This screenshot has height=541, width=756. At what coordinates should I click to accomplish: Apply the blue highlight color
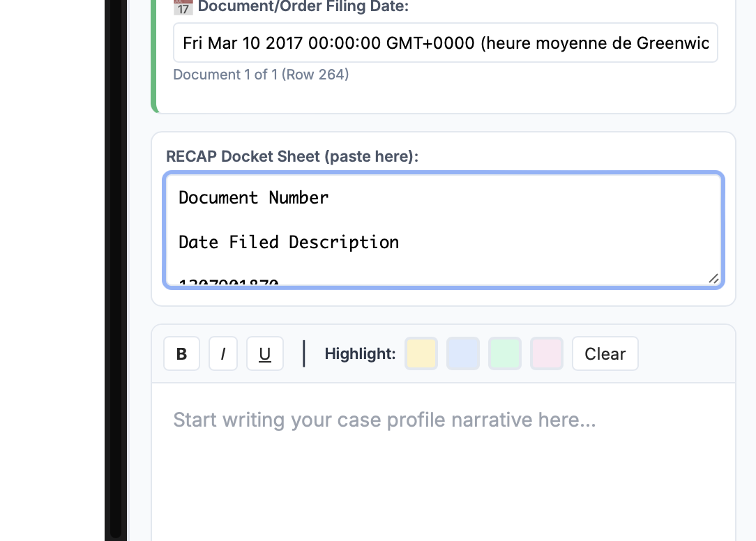(x=463, y=353)
